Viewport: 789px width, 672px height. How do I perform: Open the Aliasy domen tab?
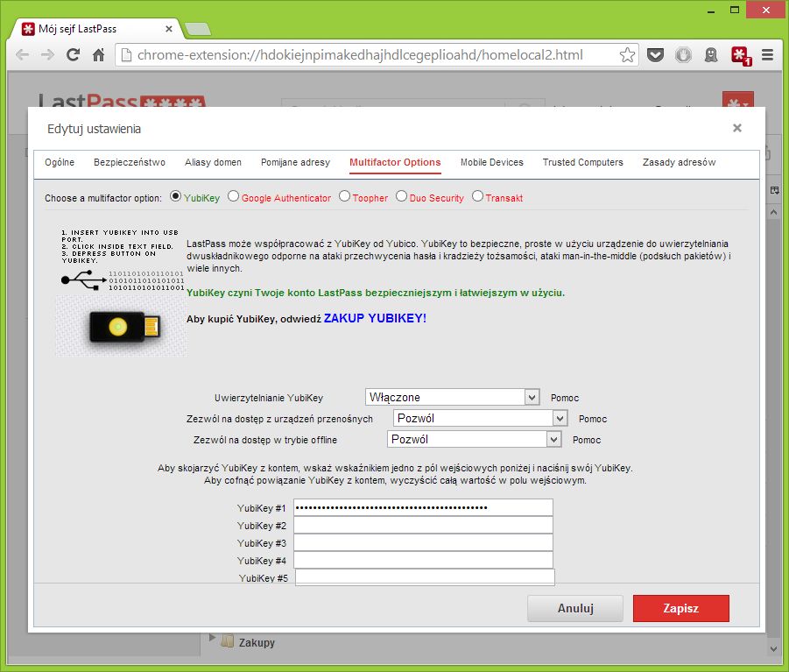click(x=213, y=162)
